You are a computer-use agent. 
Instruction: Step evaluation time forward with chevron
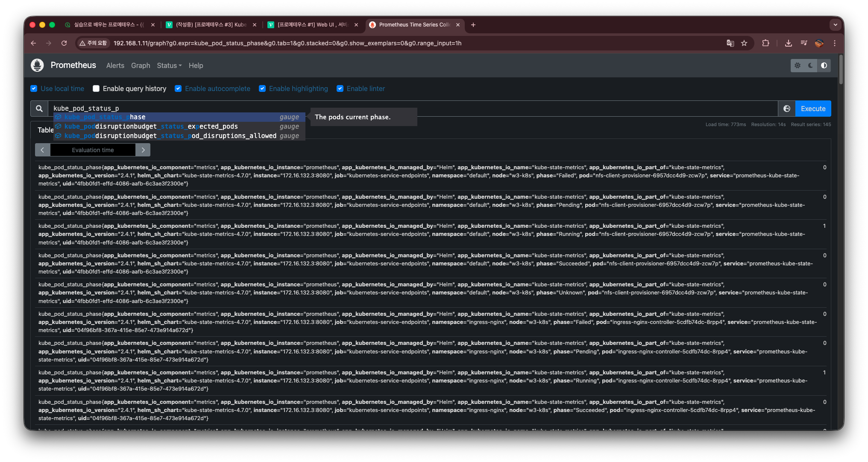[x=143, y=150]
